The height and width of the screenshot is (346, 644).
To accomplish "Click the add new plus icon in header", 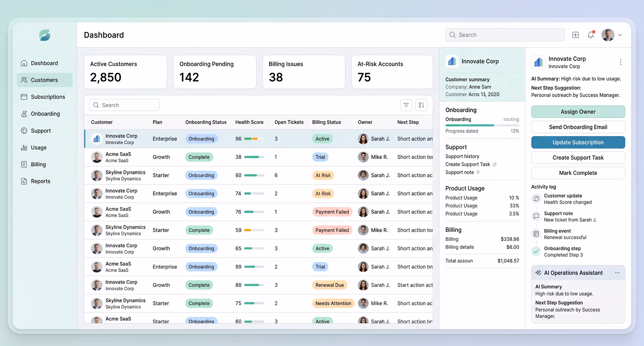I will (x=575, y=35).
